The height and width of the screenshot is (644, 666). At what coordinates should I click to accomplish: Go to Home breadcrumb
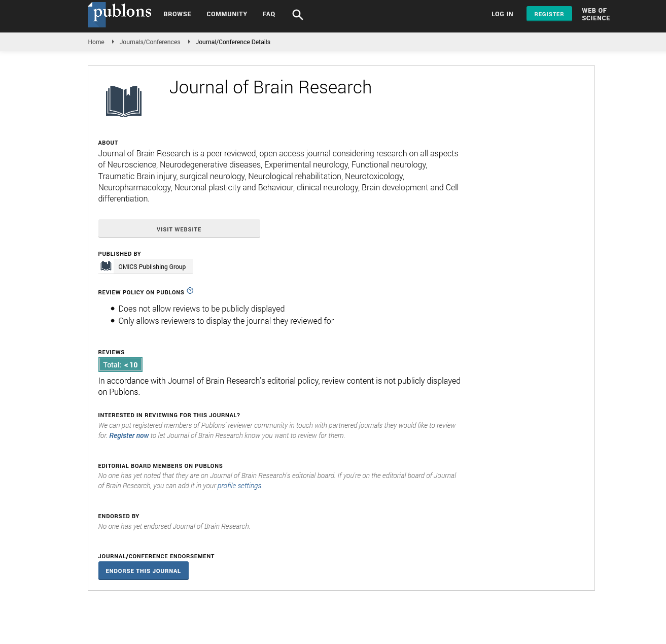(x=96, y=42)
